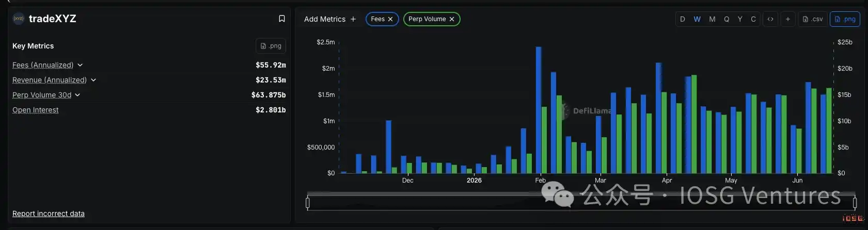This screenshot has height=230, width=868.
Task: Switch chart to Yearly (Y) interval
Action: tap(740, 19)
